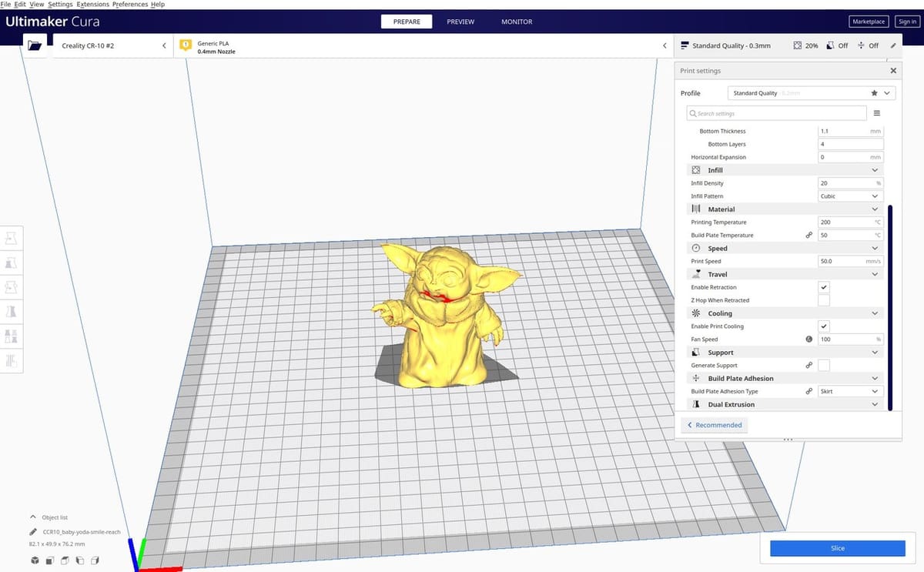Screen dimensions: 924x572
Task: Click link icon next to Build Plate Adhesion Type
Action: tap(808, 392)
